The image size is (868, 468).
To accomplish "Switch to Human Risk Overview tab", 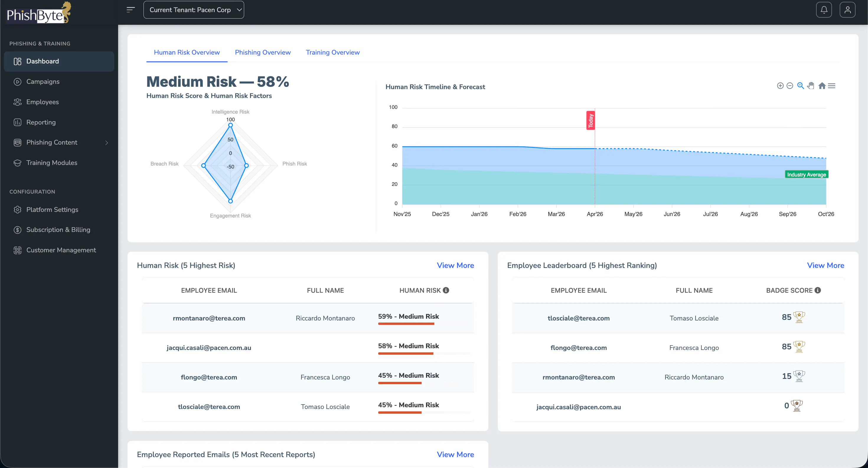I will 187,53.
